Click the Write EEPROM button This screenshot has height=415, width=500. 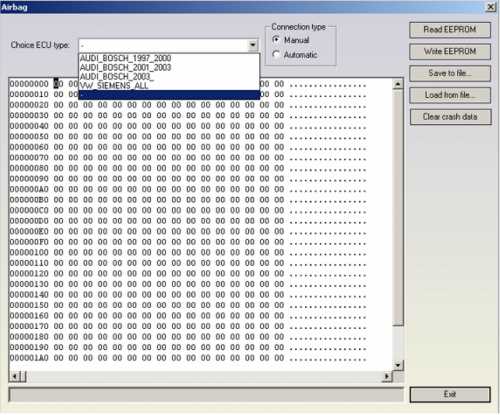click(450, 52)
